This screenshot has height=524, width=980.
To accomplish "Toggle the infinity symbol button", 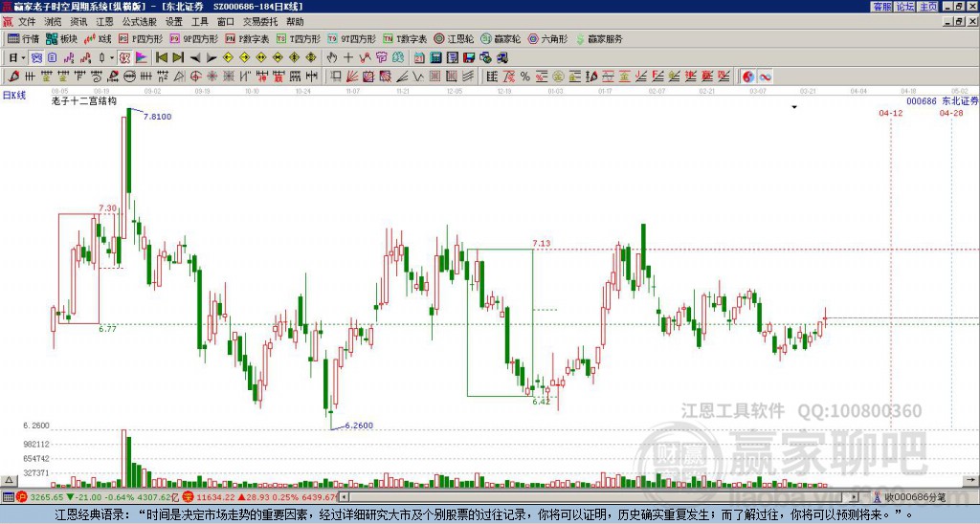I will (x=765, y=76).
